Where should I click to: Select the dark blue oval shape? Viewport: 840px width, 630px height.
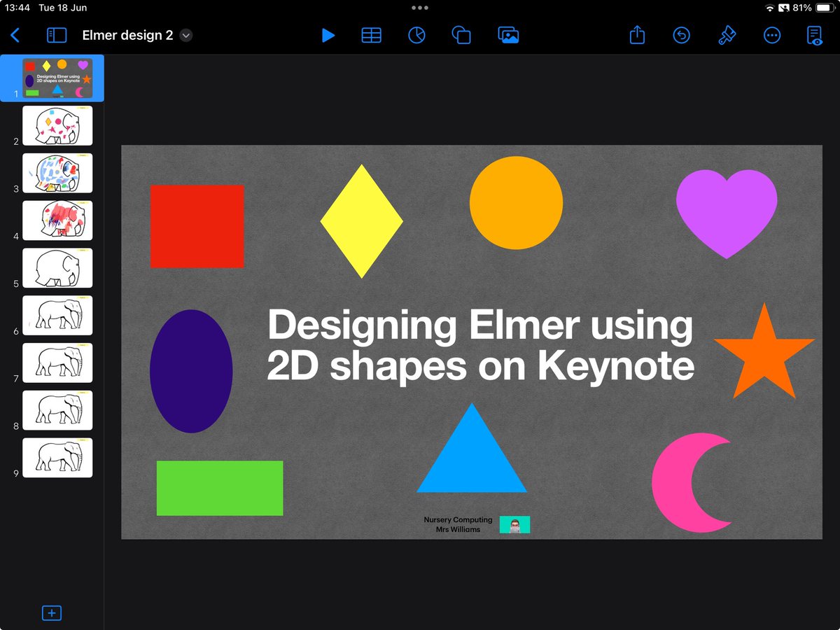(191, 371)
